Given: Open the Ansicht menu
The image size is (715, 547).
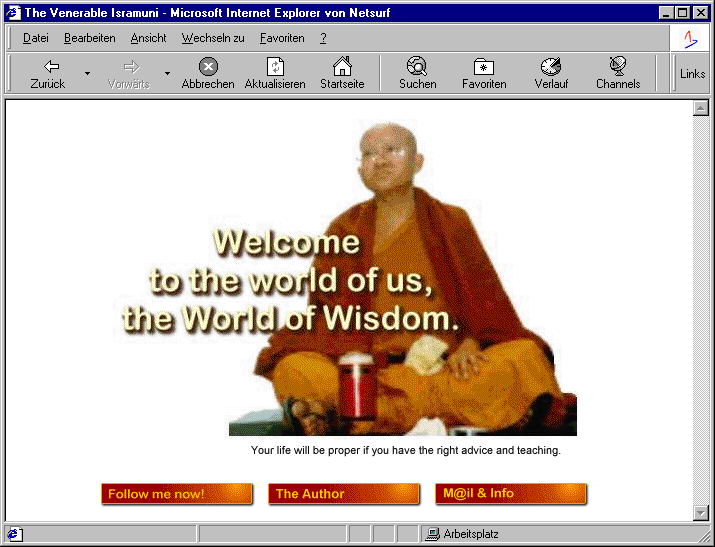Looking at the screenshot, I should pos(148,38).
